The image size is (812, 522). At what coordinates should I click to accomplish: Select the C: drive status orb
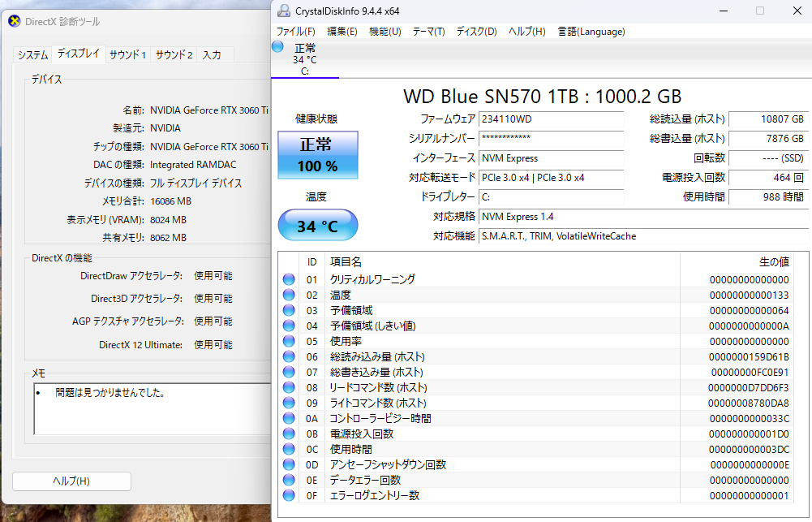coord(277,46)
